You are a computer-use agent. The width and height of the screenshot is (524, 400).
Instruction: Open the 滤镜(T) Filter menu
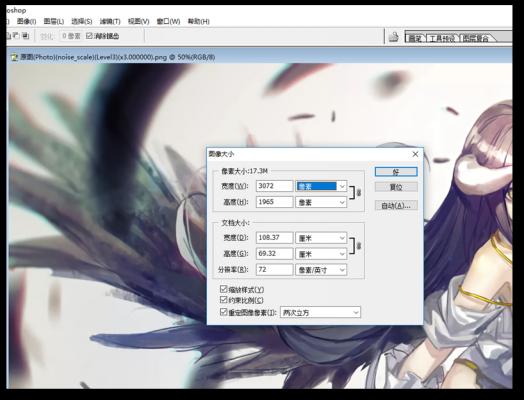110,21
